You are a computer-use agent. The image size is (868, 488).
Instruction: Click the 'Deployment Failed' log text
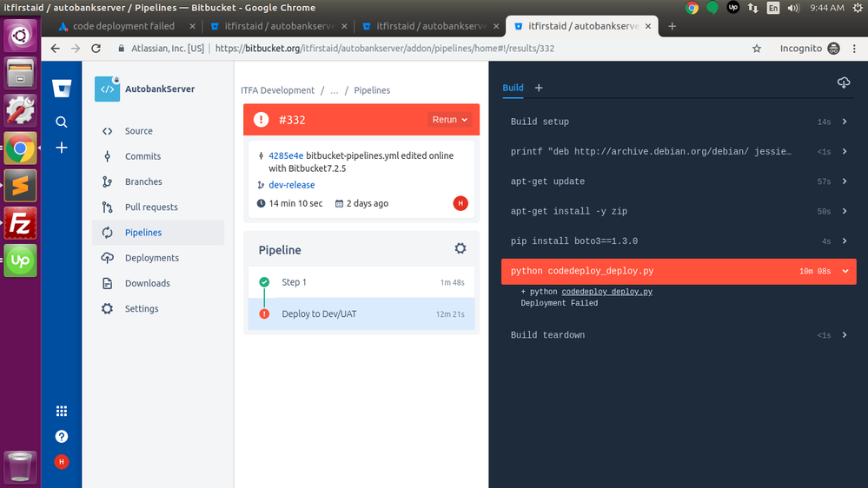559,303
